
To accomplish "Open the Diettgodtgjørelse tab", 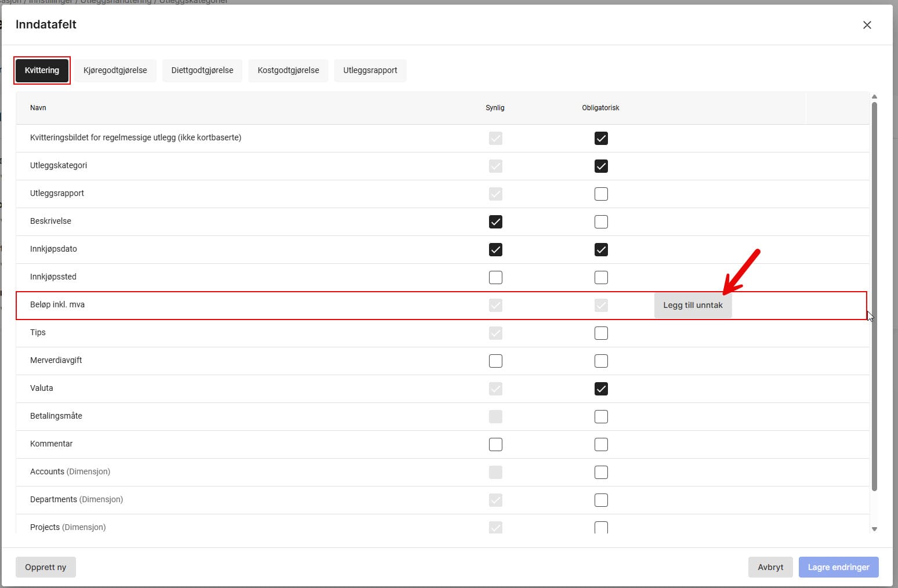I will pyautogui.click(x=202, y=70).
